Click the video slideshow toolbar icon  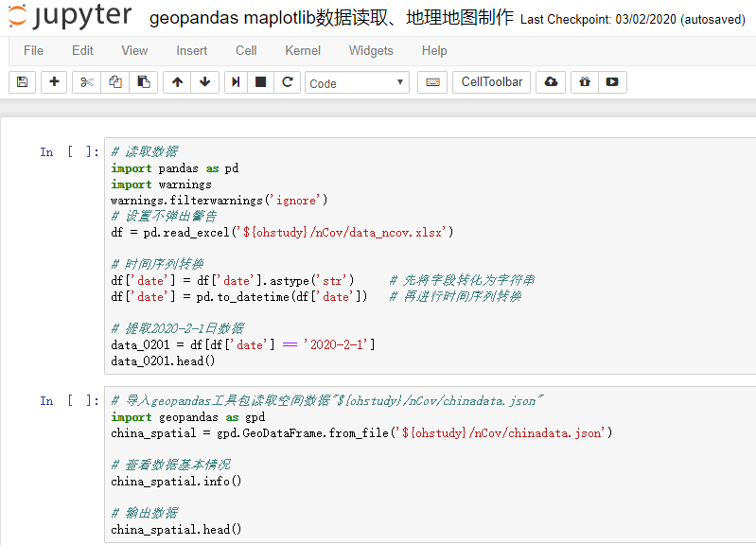click(x=612, y=82)
